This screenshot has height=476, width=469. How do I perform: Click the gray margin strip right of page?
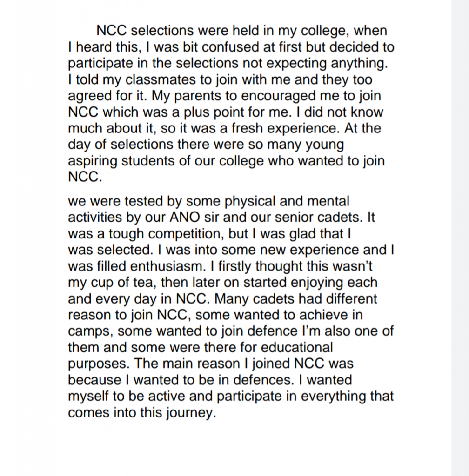460,232
